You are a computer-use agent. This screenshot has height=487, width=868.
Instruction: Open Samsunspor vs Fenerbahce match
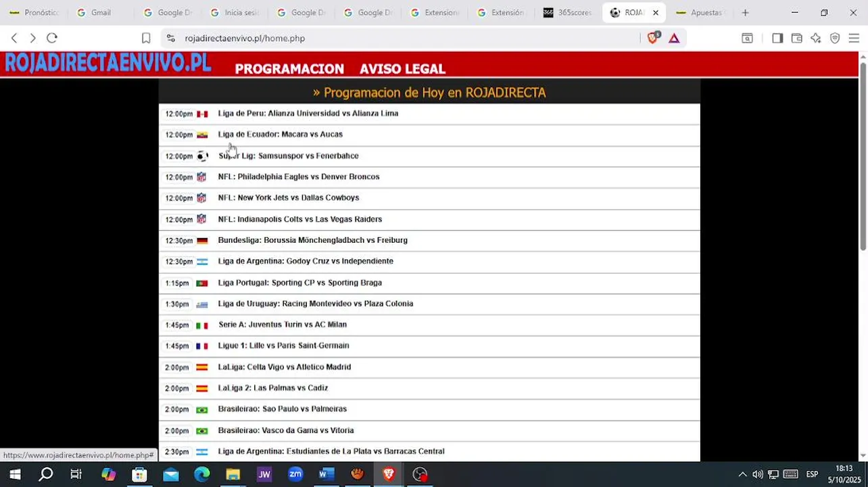288,156
